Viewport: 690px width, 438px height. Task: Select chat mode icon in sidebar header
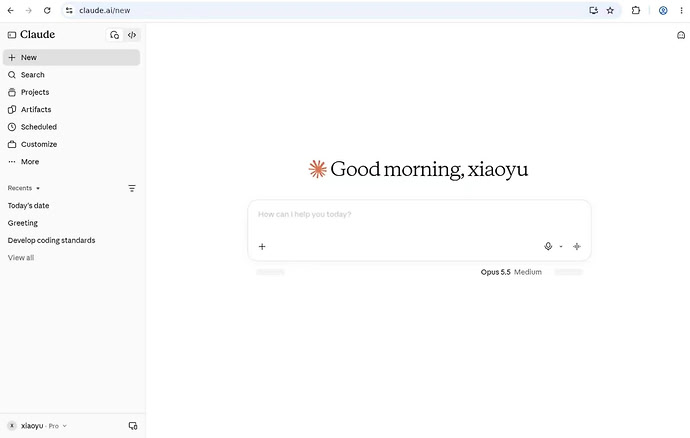pyautogui.click(x=114, y=35)
